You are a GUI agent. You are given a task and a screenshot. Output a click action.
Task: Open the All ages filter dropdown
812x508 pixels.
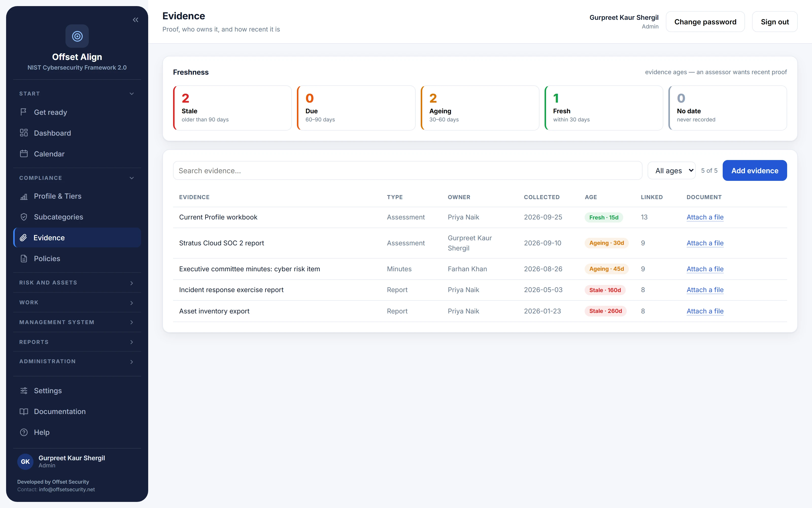[671, 170]
